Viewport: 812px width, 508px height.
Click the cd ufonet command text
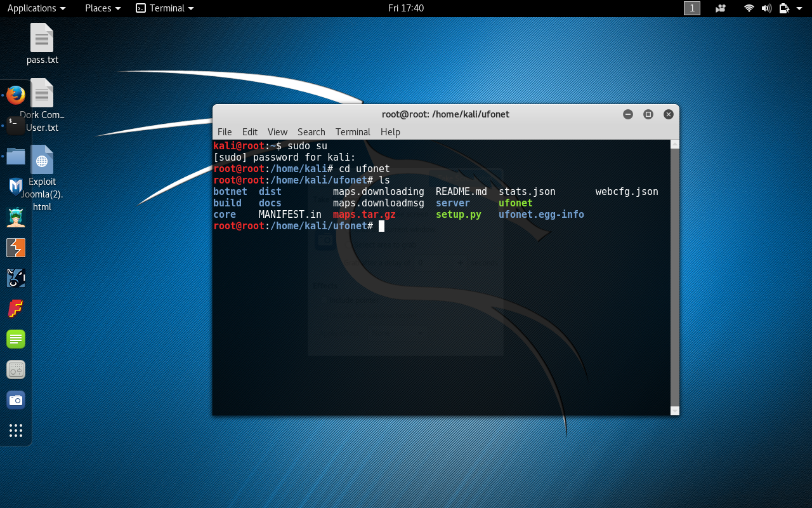pyautogui.click(x=364, y=169)
